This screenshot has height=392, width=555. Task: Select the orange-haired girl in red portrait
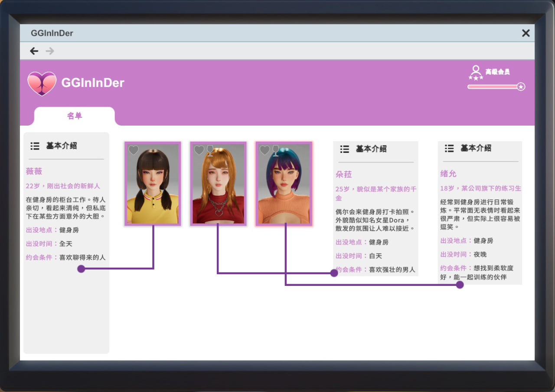click(218, 184)
